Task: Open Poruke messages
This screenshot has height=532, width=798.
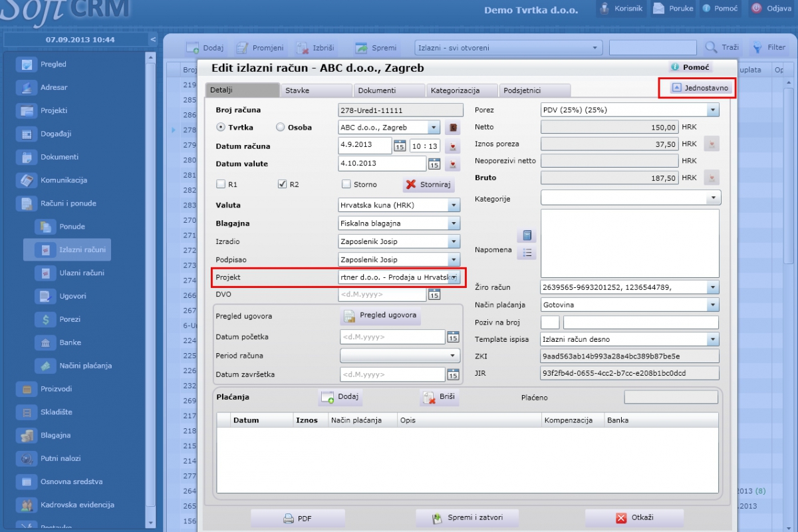Action: [672, 9]
